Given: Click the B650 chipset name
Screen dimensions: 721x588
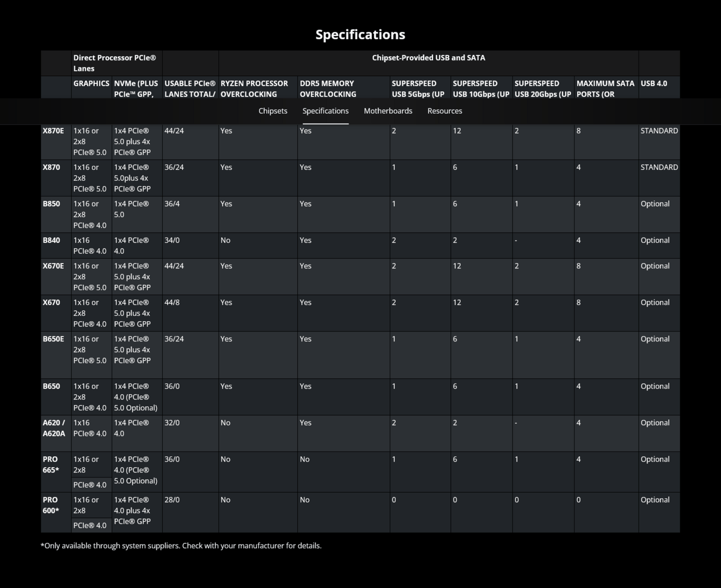Looking at the screenshot, I should click(x=51, y=386).
